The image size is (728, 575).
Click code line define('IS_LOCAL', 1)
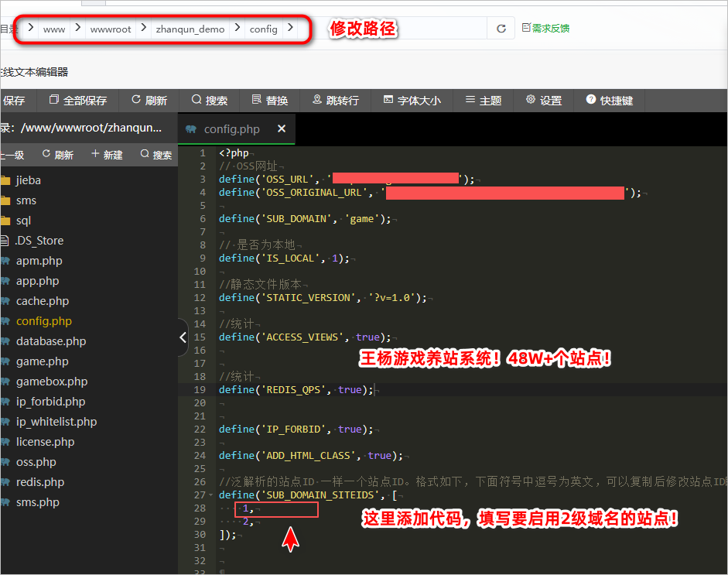pos(284,258)
